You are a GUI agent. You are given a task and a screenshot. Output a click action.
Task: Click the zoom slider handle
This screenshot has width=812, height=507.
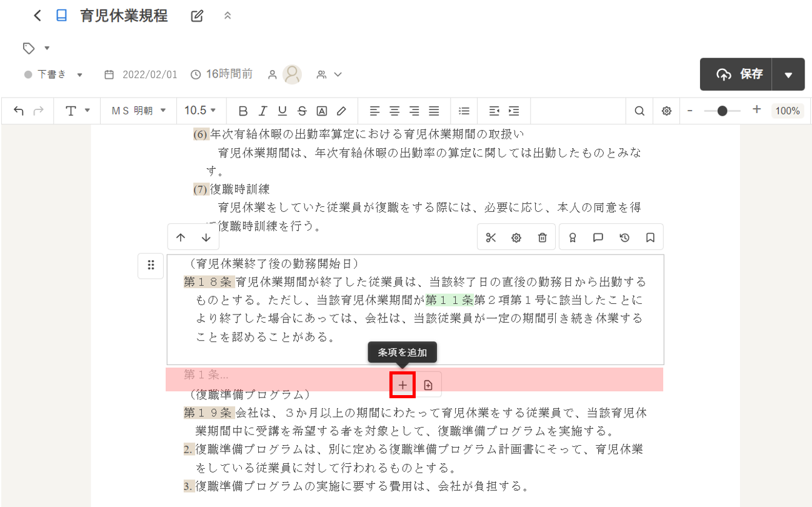tap(722, 111)
